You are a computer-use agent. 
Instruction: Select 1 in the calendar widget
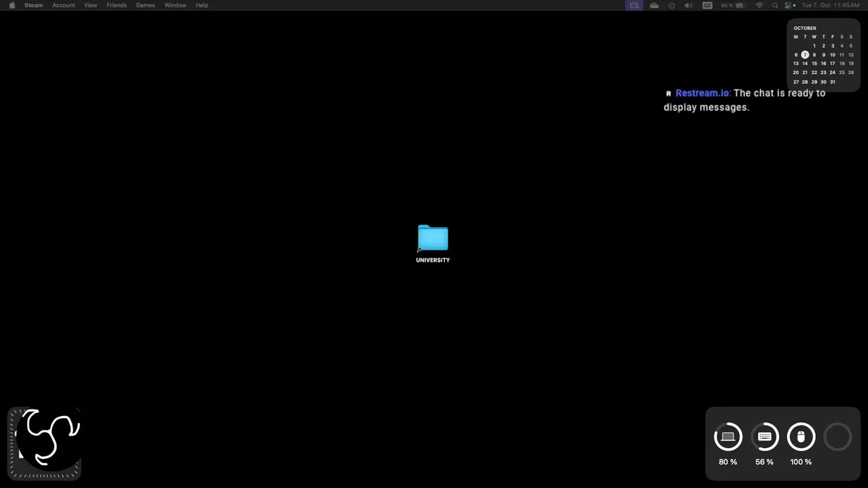(814, 46)
